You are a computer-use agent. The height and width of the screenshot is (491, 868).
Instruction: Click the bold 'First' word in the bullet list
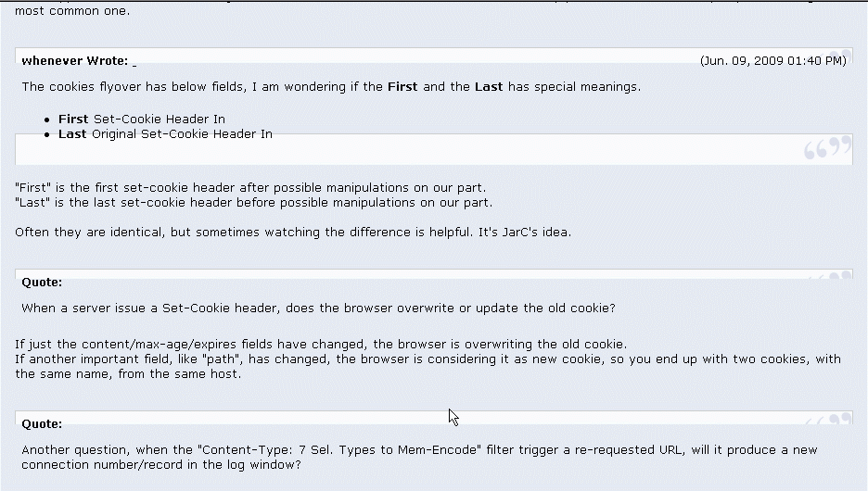tap(73, 120)
